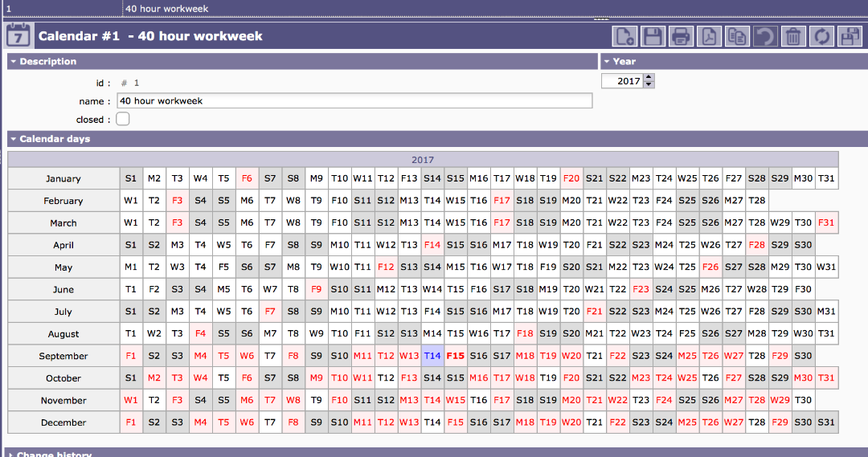The height and width of the screenshot is (457, 868).
Task: Increase the year with the up arrow
Action: point(649,77)
